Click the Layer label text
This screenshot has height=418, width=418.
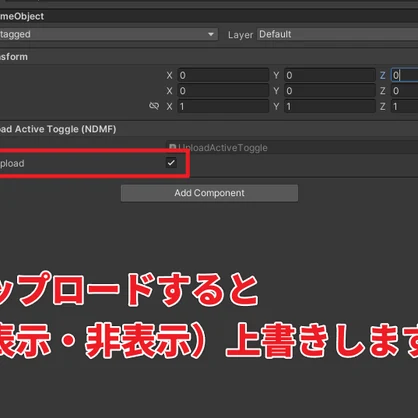pos(240,35)
